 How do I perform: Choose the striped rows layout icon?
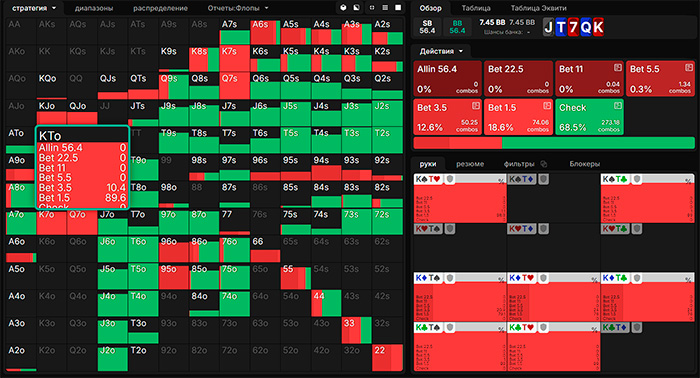tap(385, 8)
